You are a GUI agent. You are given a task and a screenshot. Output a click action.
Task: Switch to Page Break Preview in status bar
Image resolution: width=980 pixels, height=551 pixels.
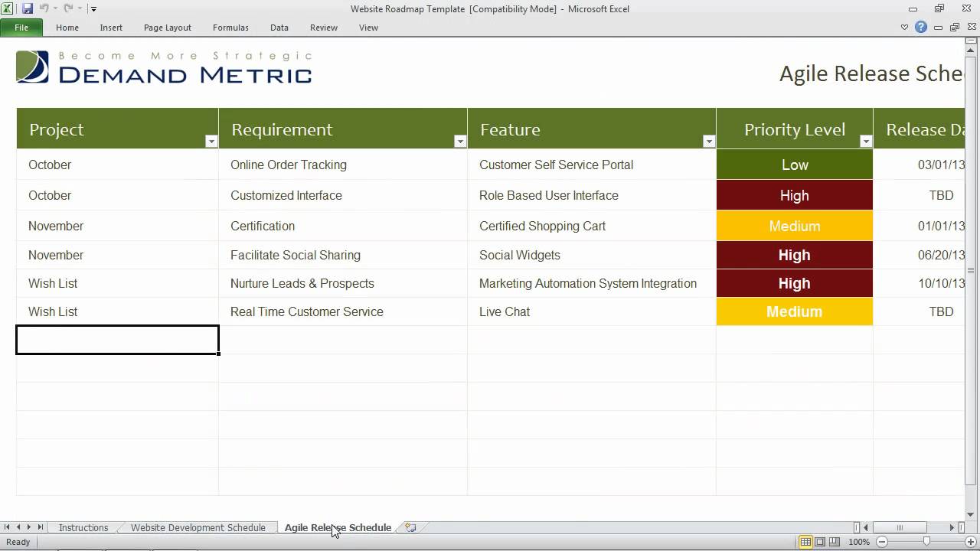click(835, 542)
